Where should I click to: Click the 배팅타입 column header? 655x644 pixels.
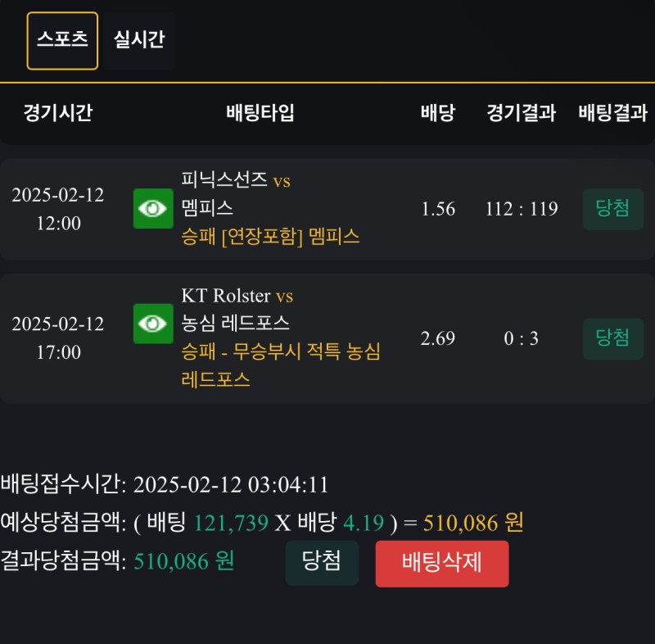(x=260, y=113)
